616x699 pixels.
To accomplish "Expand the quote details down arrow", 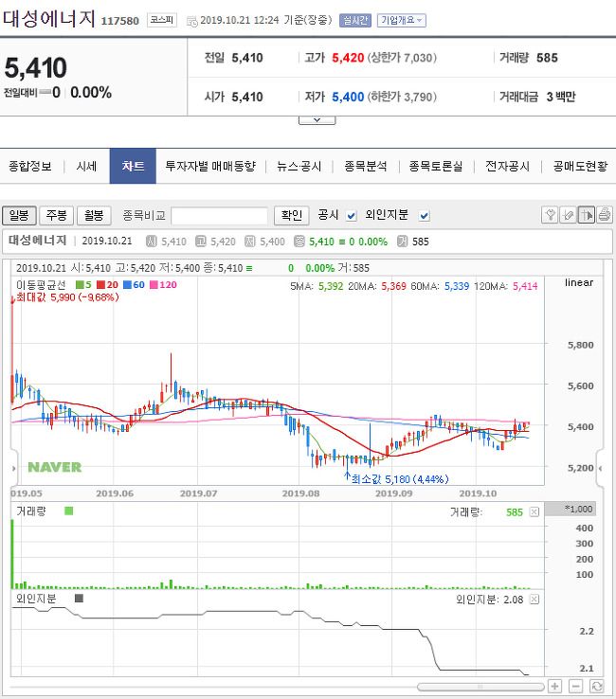I will click(x=317, y=120).
